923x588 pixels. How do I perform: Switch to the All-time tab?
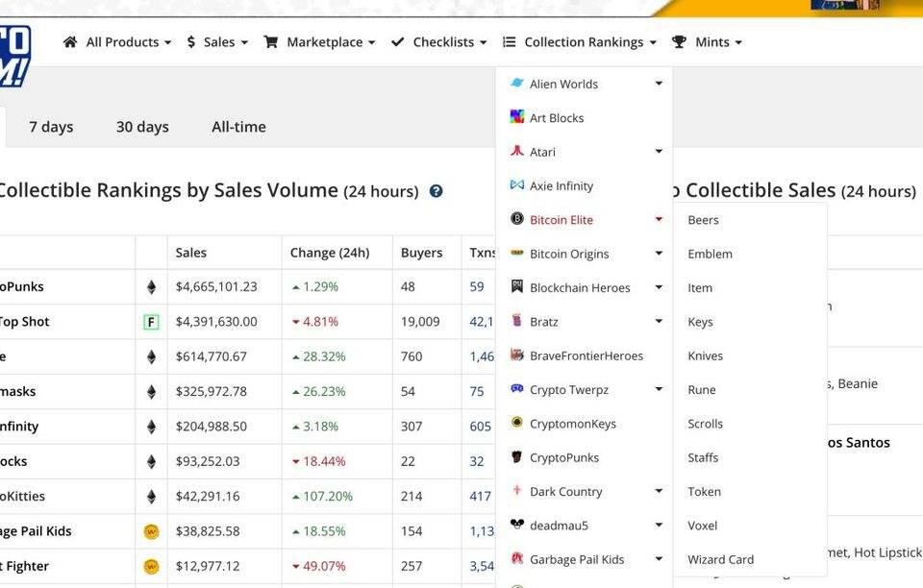coord(239,127)
